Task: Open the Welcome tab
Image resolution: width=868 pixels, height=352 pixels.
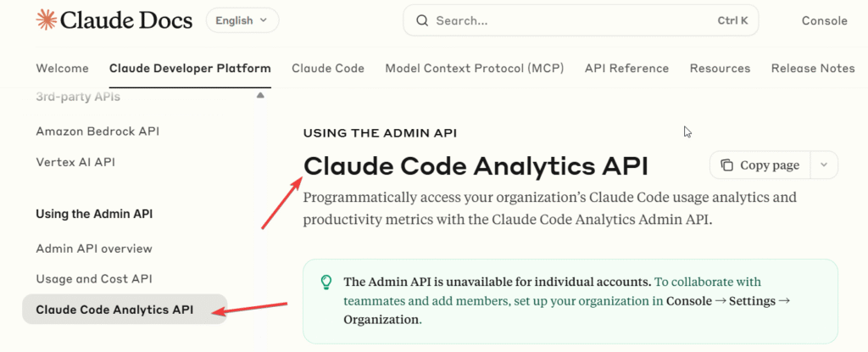Action: pos(62,68)
